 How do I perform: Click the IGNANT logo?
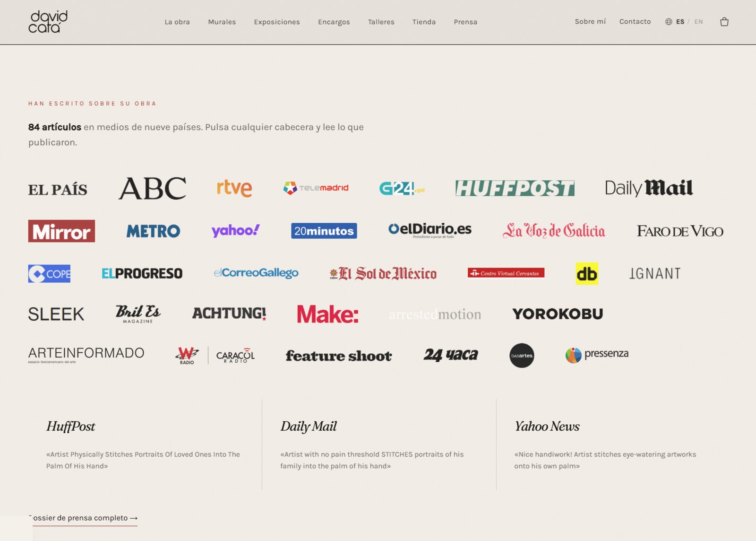pos(655,273)
